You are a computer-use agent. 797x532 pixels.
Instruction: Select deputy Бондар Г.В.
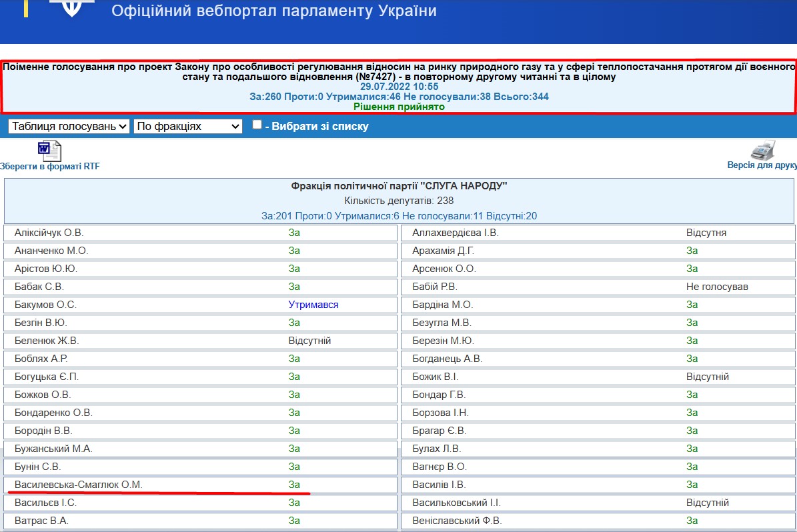click(439, 395)
